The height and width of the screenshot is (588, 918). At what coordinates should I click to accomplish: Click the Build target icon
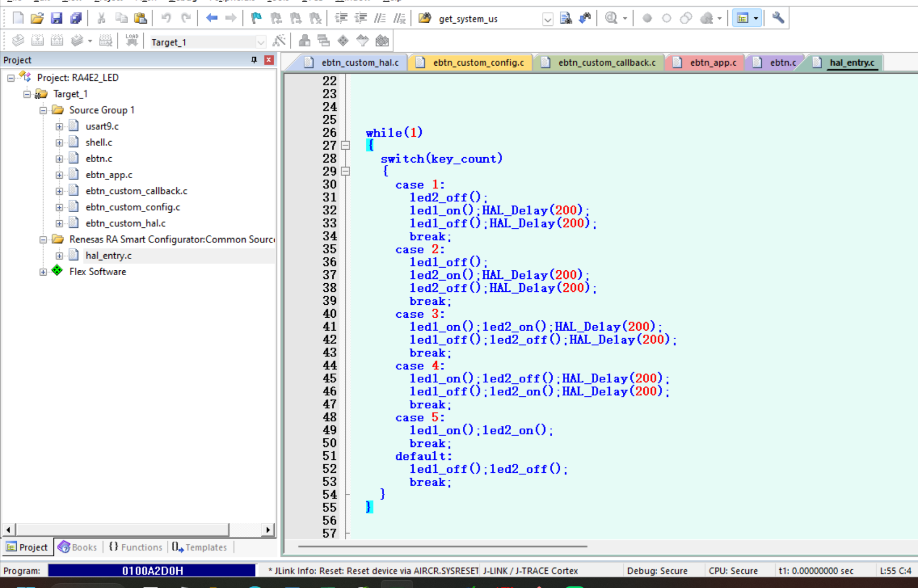(x=37, y=40)
